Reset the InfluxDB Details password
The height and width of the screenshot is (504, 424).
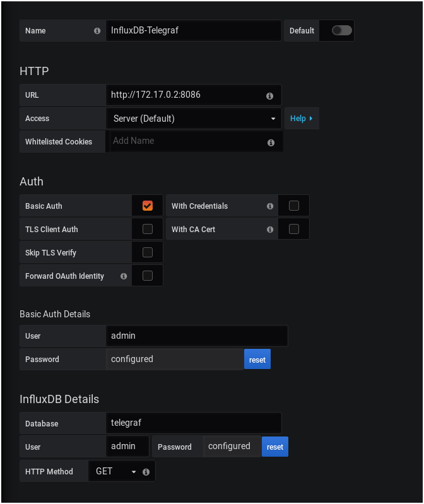click(x=275, y=447)
